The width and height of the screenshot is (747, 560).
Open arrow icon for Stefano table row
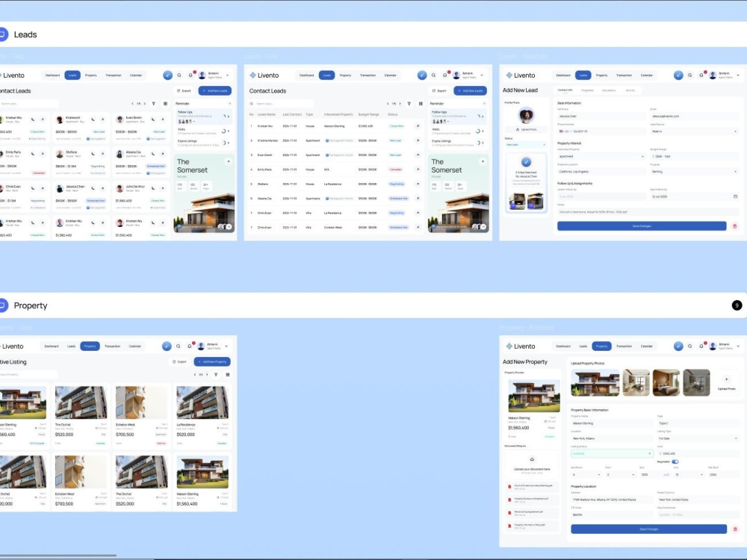pos(418,184)
